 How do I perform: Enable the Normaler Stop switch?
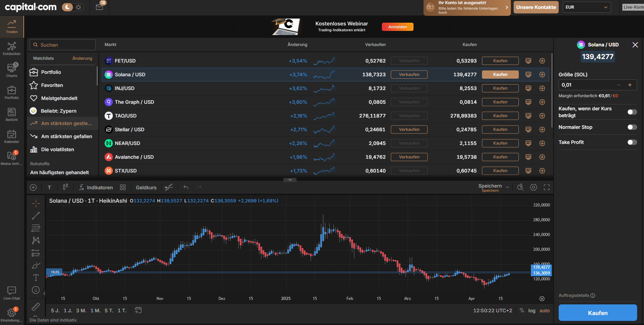pos(632,127)
